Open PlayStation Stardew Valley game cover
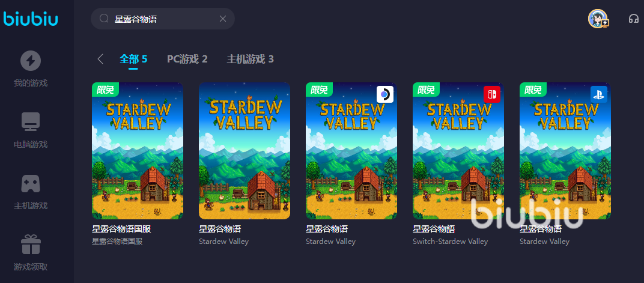The width and height of the screenshot is (644, 283). 565,151
